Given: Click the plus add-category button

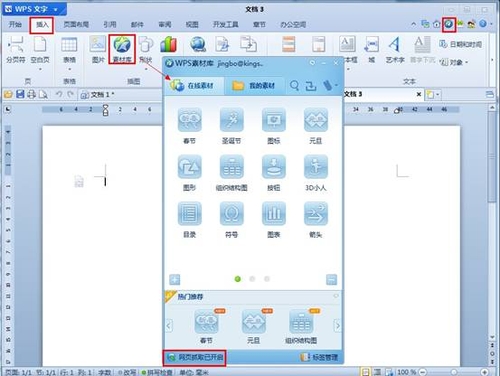Looking at the screenshot, I should (174, 279).
